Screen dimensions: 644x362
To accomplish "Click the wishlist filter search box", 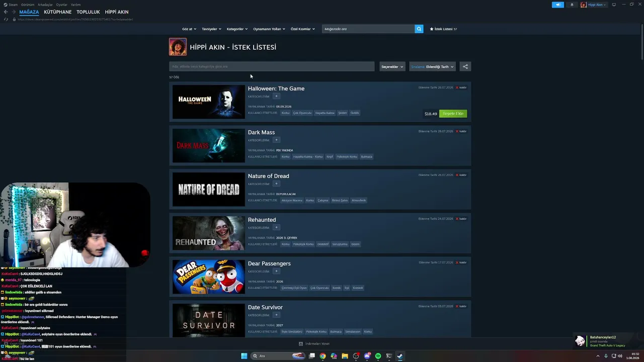I will click(x=272, y=66).
